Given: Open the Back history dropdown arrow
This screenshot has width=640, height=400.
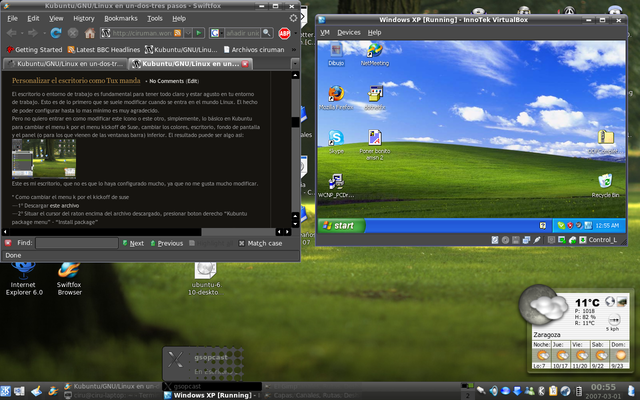Looking at the screenshot, I should 22,33.
